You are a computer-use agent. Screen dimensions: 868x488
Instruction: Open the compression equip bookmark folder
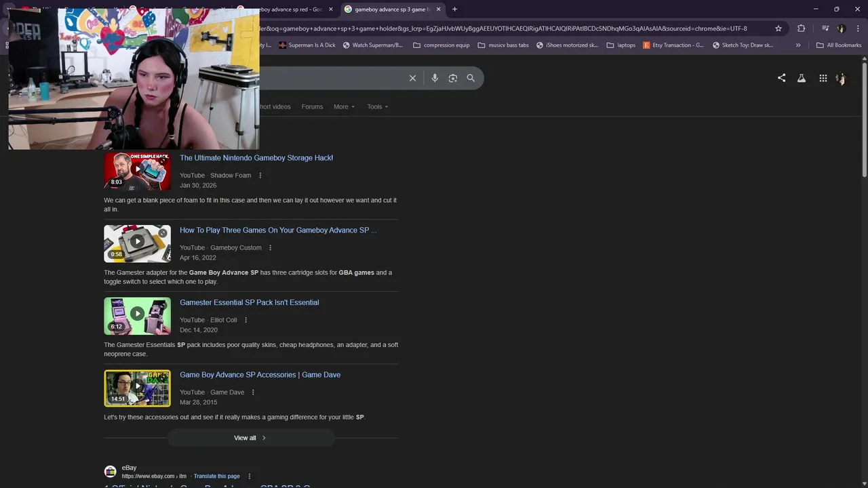click(x=441, y=45)
